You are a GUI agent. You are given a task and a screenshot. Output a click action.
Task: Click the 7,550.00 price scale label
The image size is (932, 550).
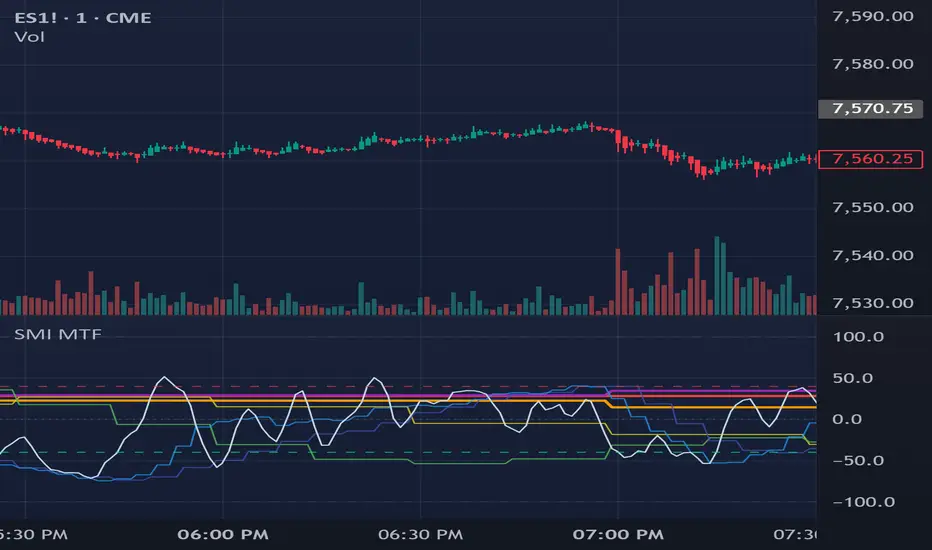[x=873, y=207]
